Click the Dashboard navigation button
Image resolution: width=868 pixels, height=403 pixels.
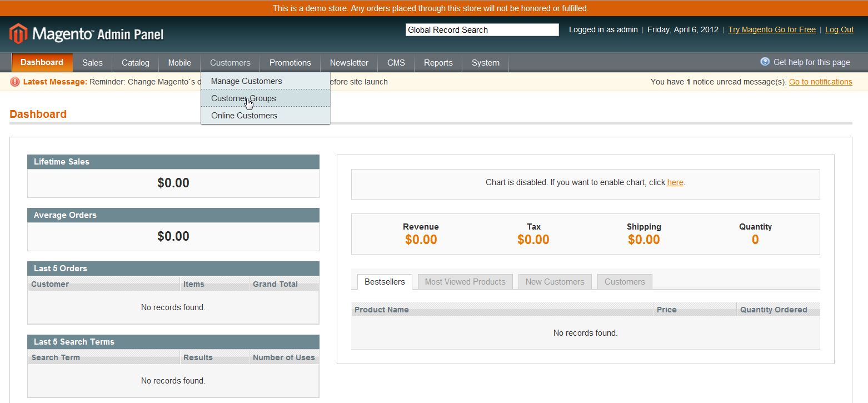pos(42,62)
